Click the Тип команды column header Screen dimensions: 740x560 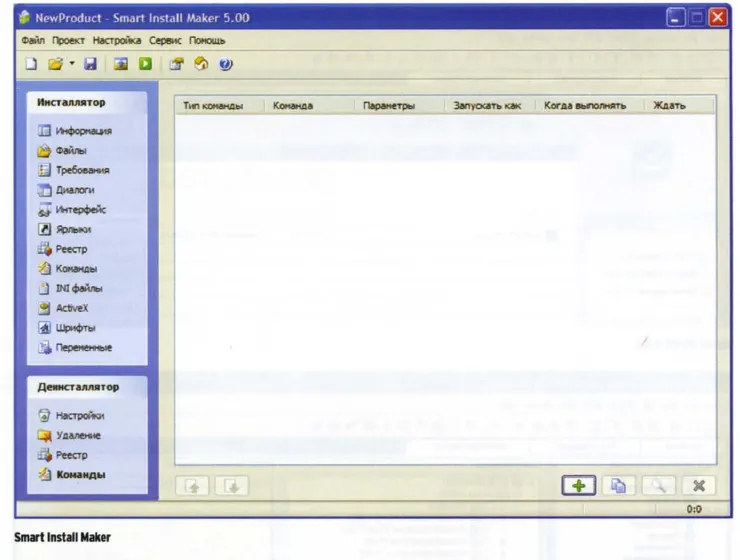point(219,106)
